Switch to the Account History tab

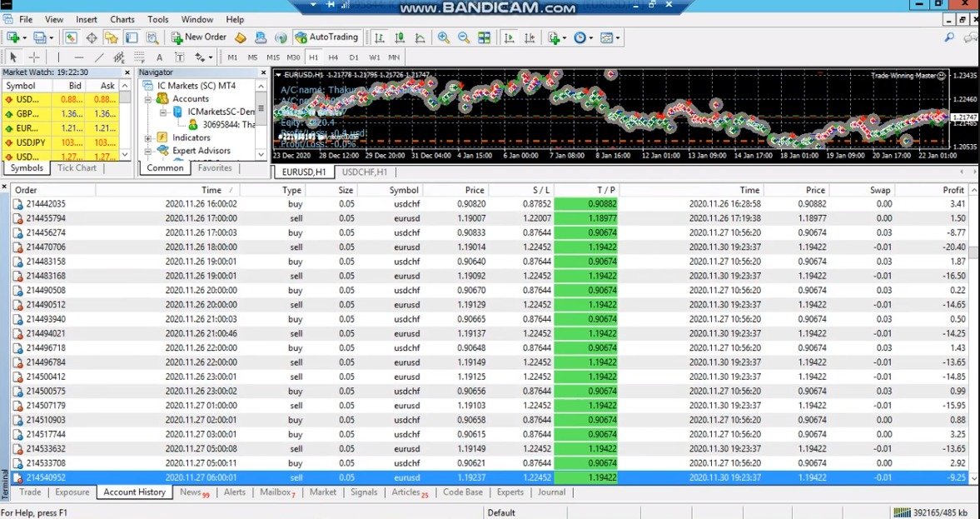134,492
